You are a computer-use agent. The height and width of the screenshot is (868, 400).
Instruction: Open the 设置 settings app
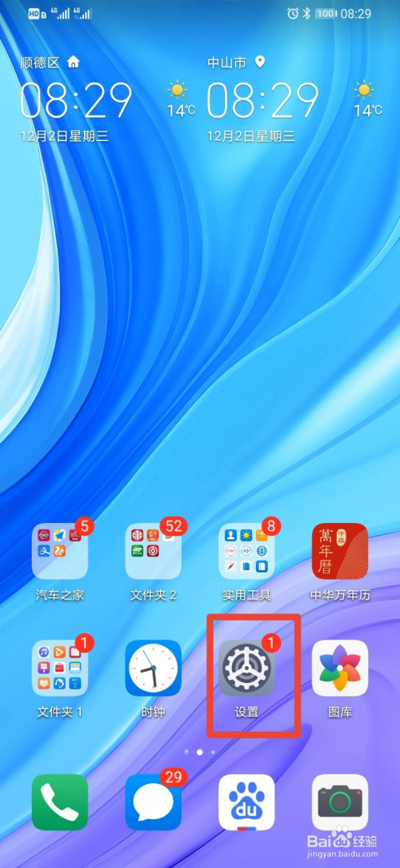click(246, 668)
